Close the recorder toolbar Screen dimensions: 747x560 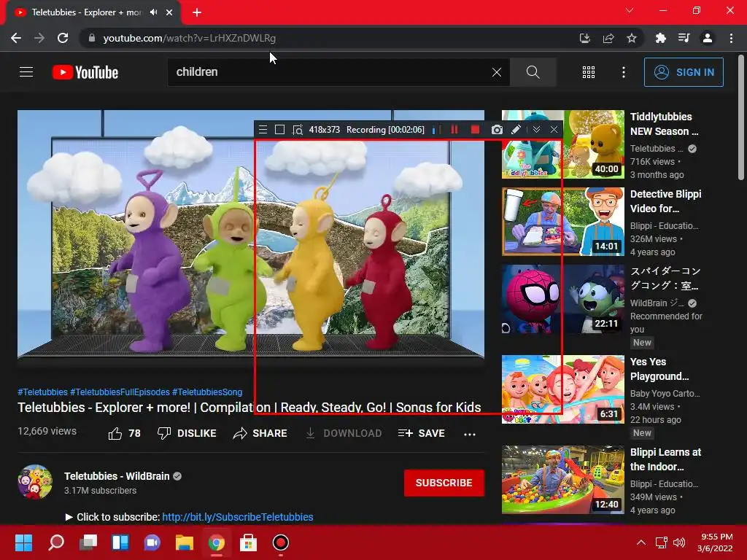pyautogui.click(x=554, y=130)
